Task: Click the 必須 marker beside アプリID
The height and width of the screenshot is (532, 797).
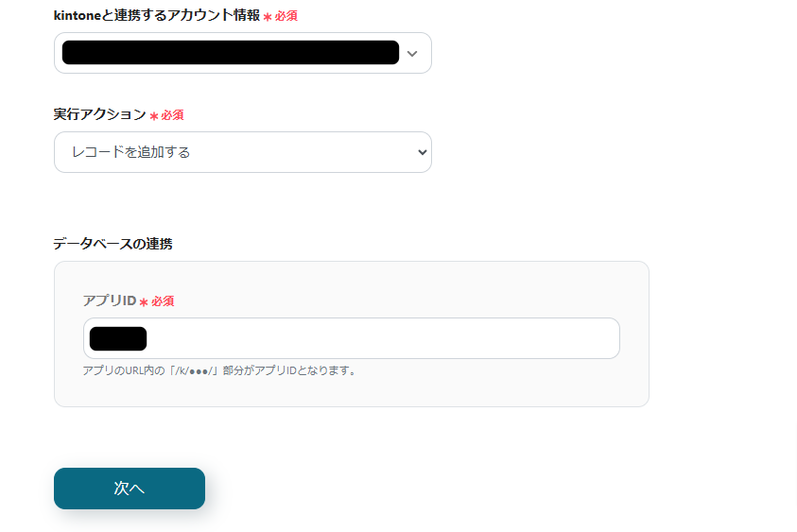Action: point(163,301)
